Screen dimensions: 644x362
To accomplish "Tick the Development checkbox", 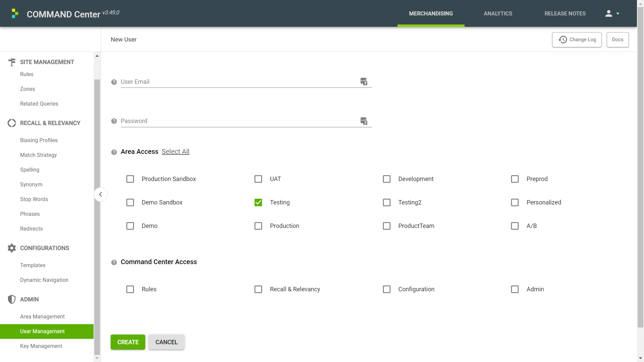I will coord(387,179).
